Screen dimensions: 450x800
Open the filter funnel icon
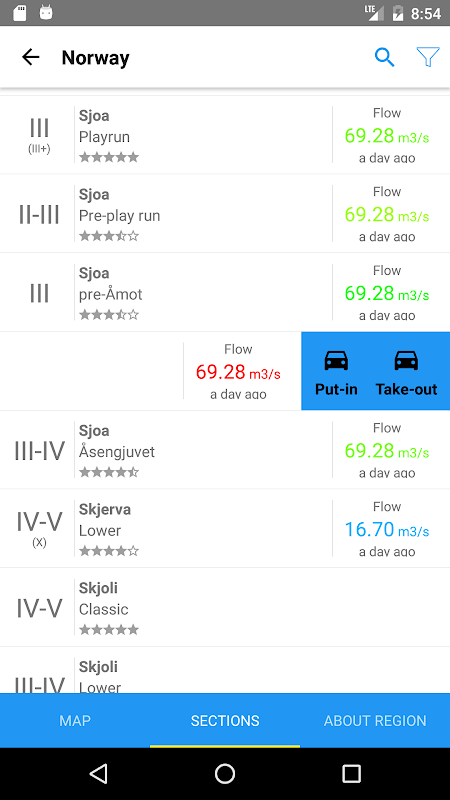click(x=428, y=57)
